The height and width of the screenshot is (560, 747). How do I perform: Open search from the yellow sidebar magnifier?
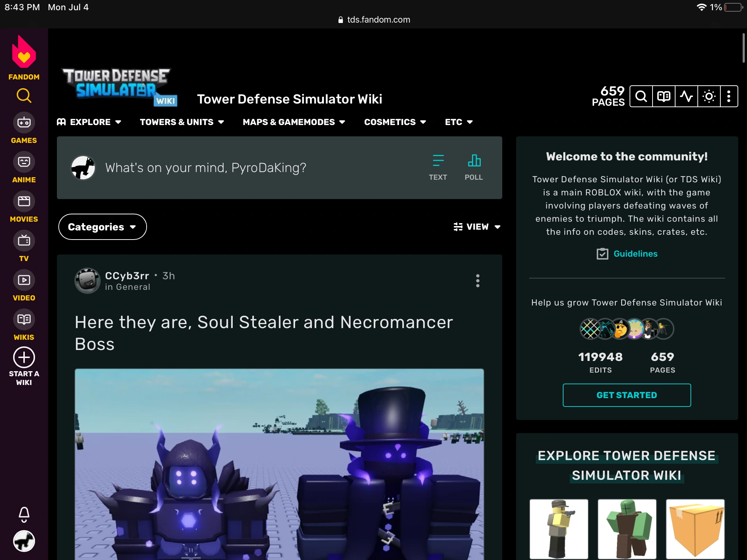[x=24, y=96]
